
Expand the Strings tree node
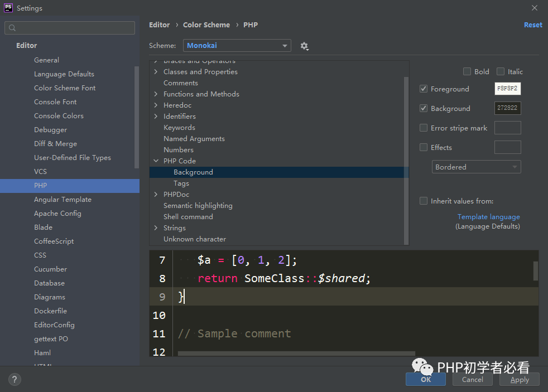(156, 228)
